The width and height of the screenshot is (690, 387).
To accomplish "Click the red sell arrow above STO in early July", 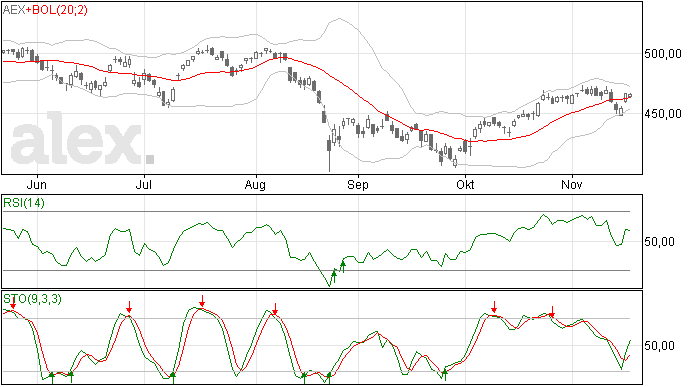I will (x=129, y=307).
